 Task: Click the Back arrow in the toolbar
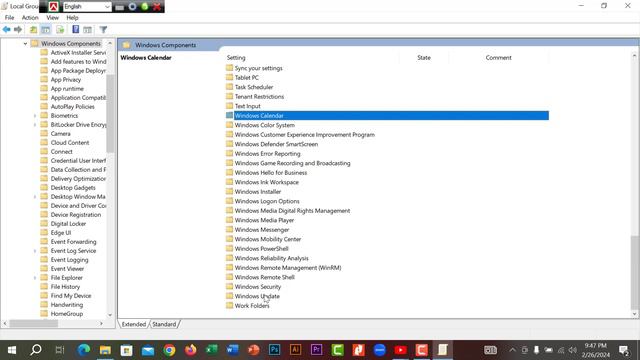click(x=7, y=29)
